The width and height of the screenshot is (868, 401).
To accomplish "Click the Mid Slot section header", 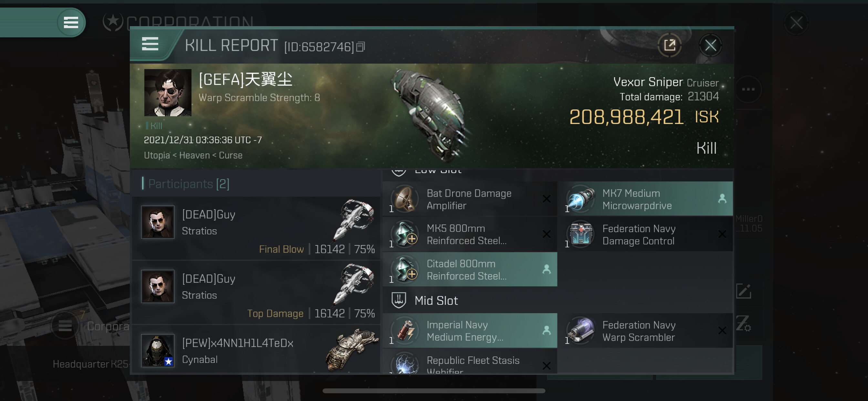I will (x=436, y=301).
